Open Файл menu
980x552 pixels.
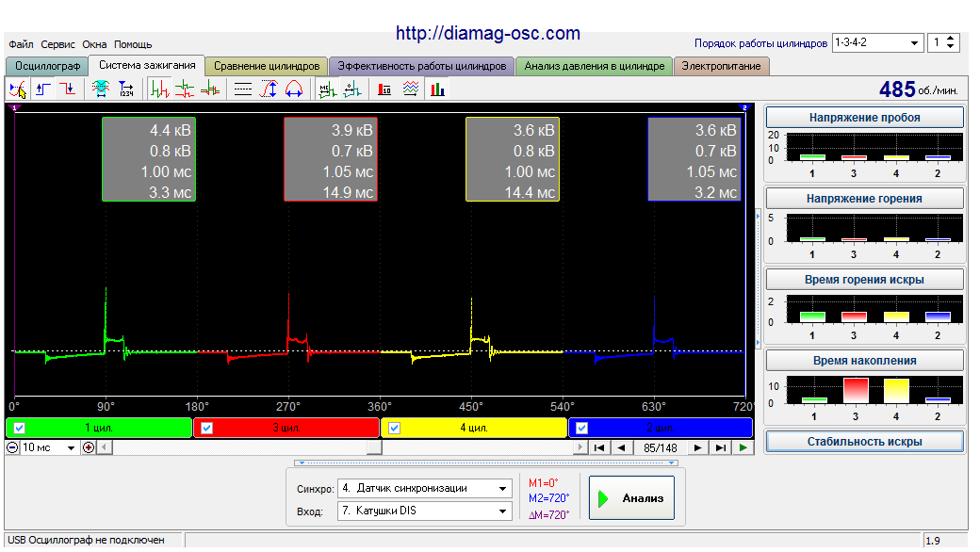pos(21,44)
